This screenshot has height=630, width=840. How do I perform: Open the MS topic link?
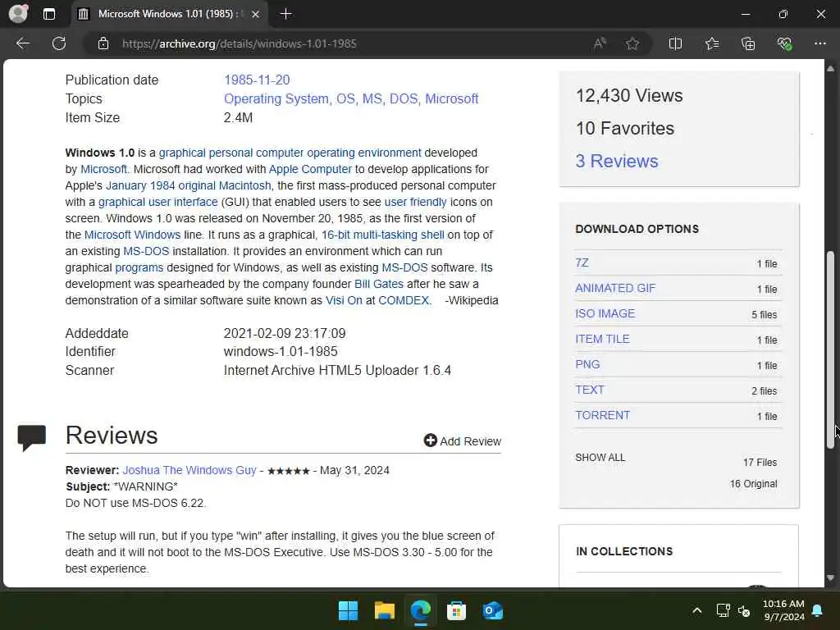[x=372, y=98]
